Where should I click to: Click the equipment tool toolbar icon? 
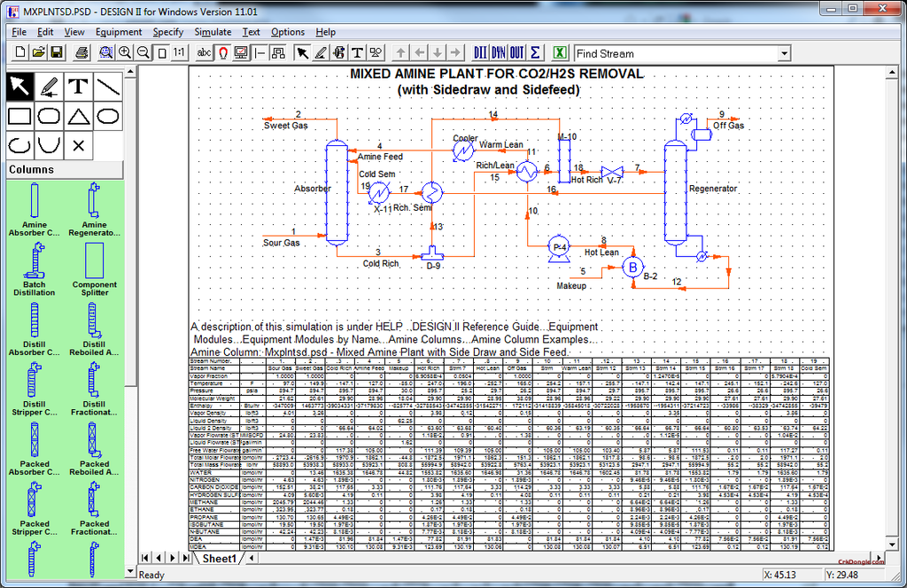(x=339, y=52)
